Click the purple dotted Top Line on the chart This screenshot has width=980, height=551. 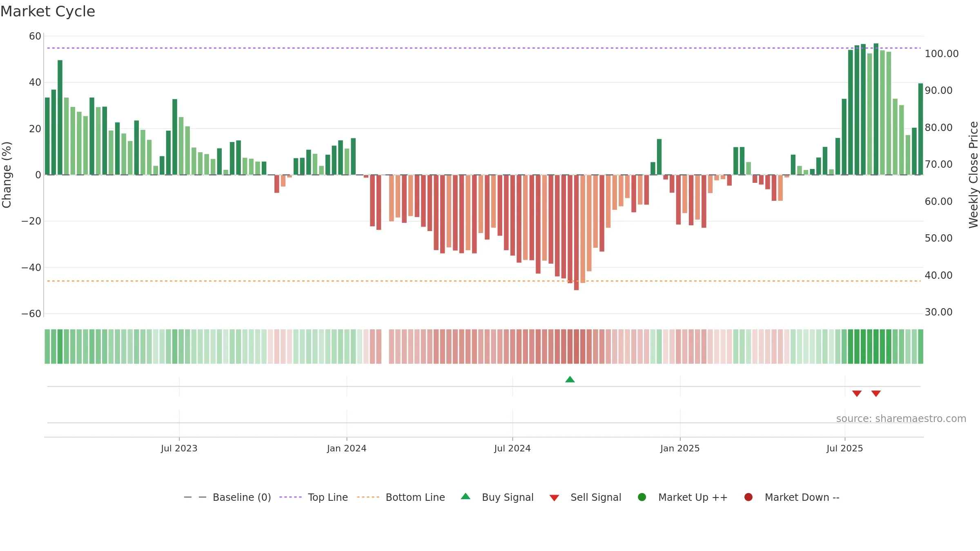[x=484, y=48]
